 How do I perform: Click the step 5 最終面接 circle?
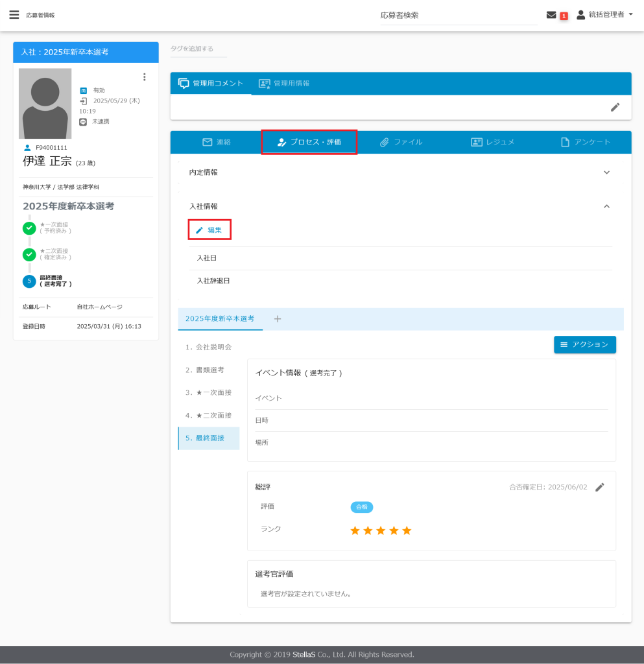(29, 281)
